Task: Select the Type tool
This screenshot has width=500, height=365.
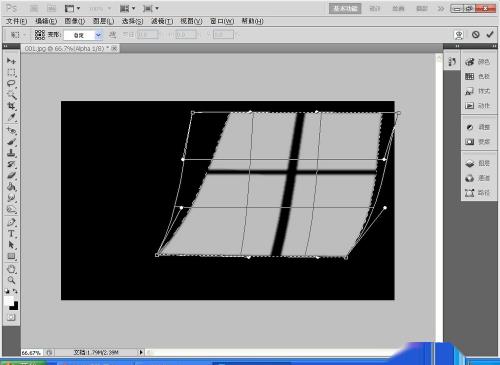Action: coord(11,234)
